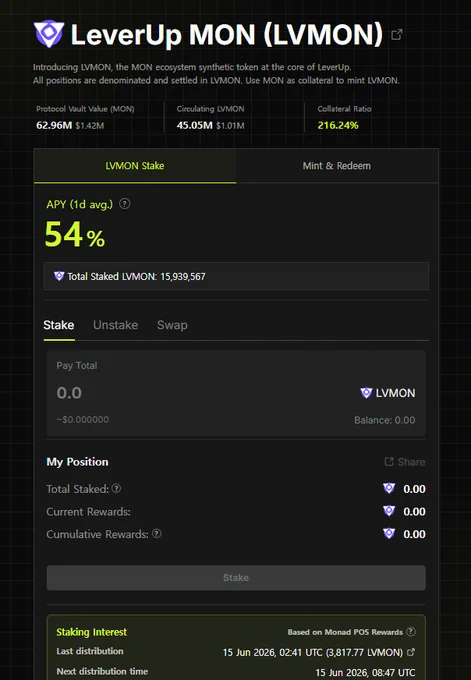Click shield icon next to Total Staked LVMON
Screen dimensions: 471x680
(59, 276)
